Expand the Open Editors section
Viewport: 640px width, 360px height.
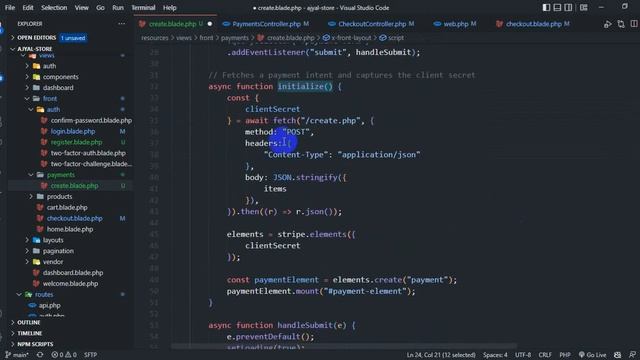[x=36, y=38]
